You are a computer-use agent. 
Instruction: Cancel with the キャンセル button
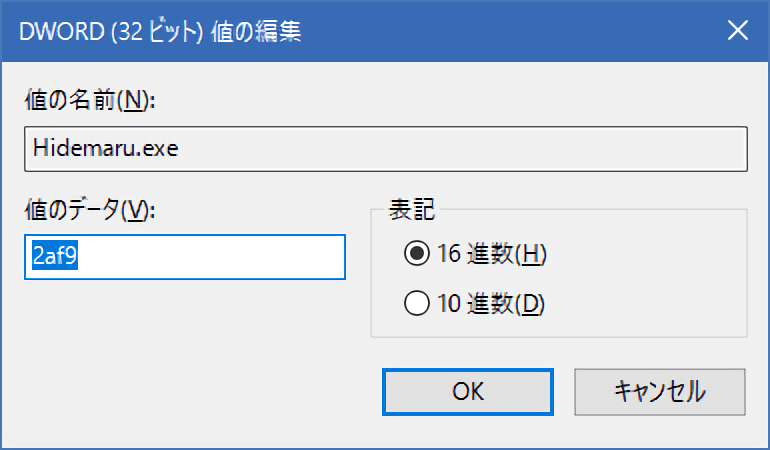[x=659, y=389]
